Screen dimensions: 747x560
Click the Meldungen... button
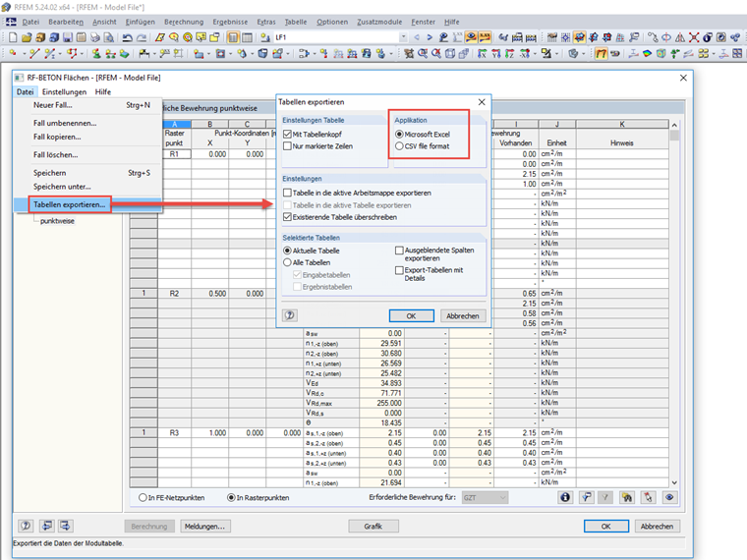coord(204,527)
